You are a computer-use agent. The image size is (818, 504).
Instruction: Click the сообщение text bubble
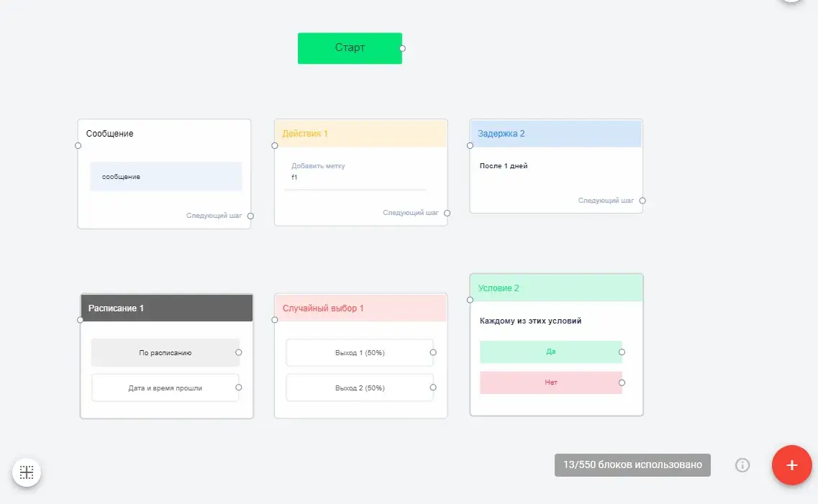(x=166, y=177)
